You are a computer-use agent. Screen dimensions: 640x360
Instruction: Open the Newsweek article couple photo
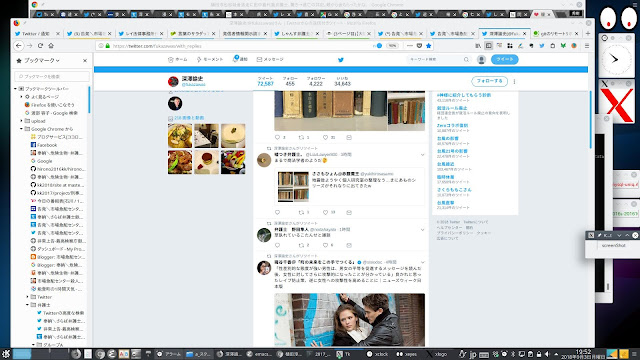pyautogui.click(x=349, y=320)
